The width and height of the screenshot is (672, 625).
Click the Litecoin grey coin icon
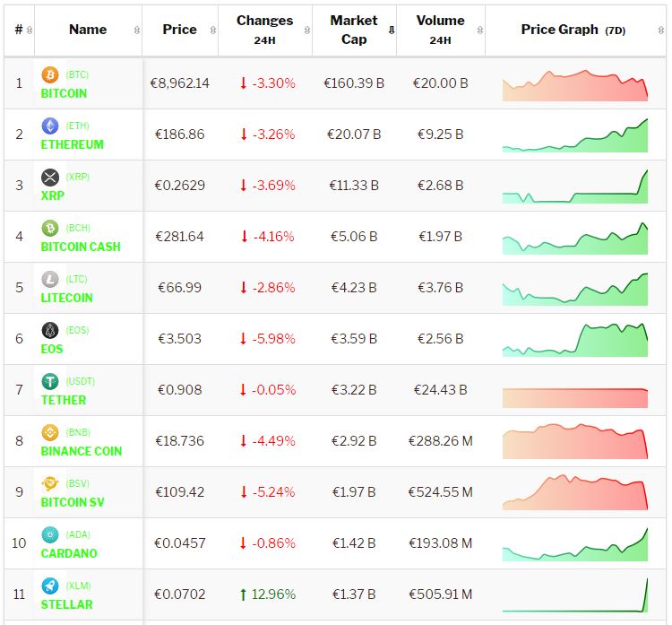tap(50, 280)
